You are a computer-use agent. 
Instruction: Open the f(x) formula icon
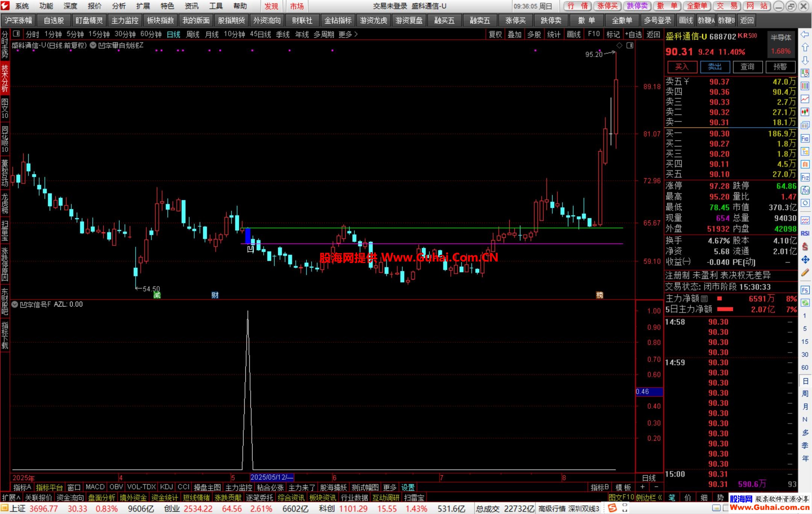tap(804, 190)
